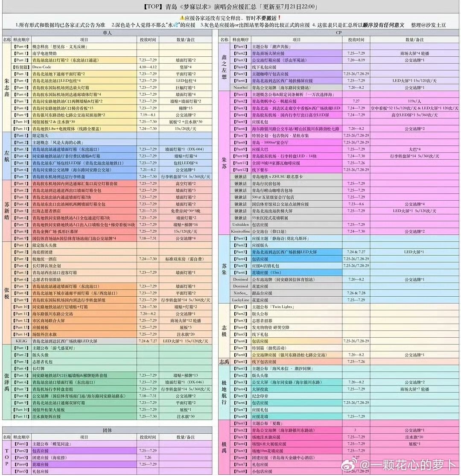Image resolution: width=461 pixels, height=476 pixels.
Task: Click the KILIG row label
Action: coord(21,341)
